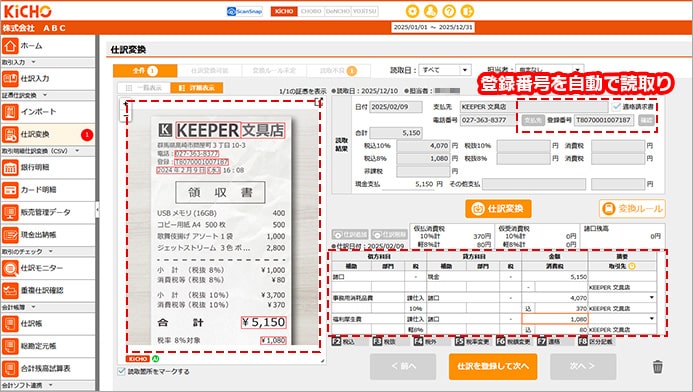Open 仕訳モニター in sidebar
The height and width of the screenshot is (392, 693).
pos(47,268)
